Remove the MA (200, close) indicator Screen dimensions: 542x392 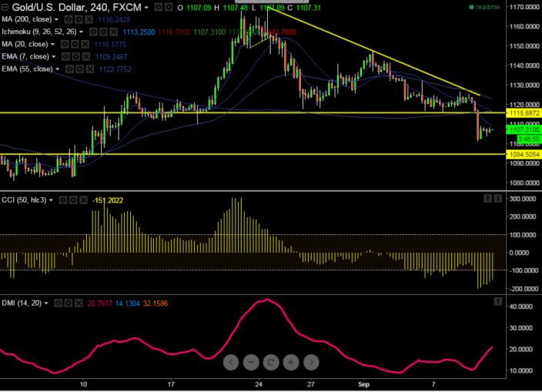pyautogui.click(x=89, y=19)
